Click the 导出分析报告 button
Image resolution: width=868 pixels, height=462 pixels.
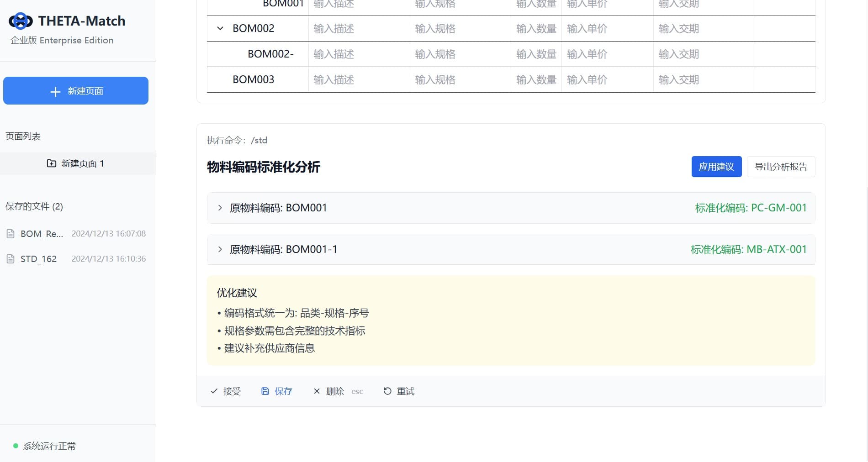pos(781,166)
